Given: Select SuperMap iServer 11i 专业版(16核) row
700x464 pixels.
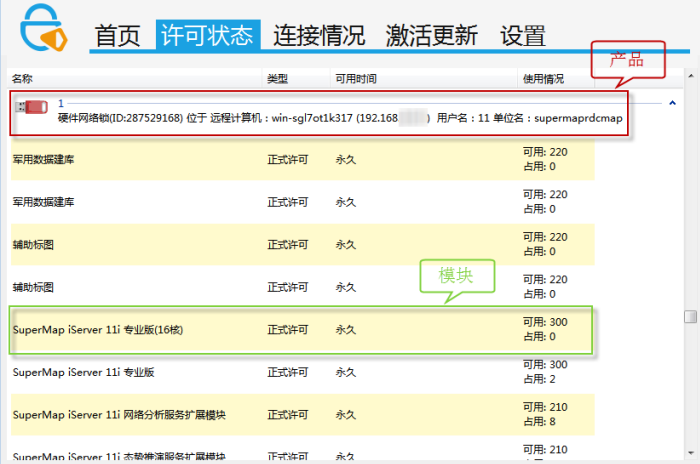Looking at the screenshot, I should (303, 330).
